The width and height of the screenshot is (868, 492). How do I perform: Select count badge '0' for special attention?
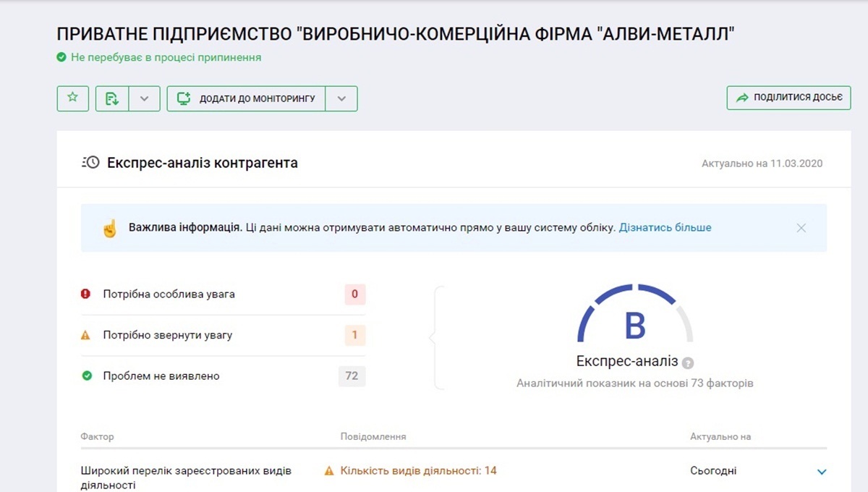point(354,294)
